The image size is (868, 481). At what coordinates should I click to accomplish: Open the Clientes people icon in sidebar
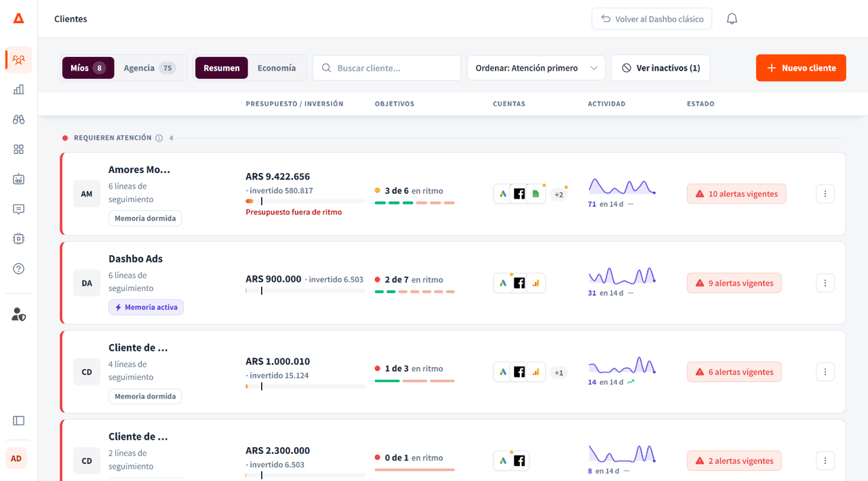click(18, 60)
